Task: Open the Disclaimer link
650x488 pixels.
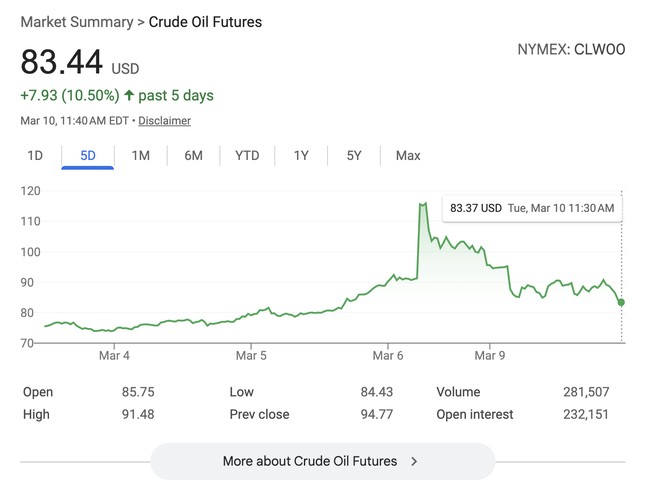Action: 164,121
